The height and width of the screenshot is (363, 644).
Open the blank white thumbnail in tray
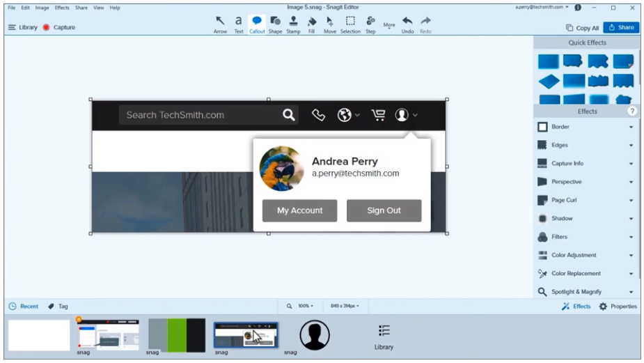click(x=39, y=335)
